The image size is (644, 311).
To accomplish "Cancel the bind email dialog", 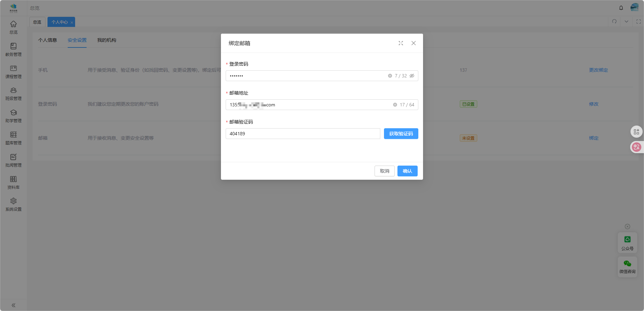I will (x=384, y=171).
